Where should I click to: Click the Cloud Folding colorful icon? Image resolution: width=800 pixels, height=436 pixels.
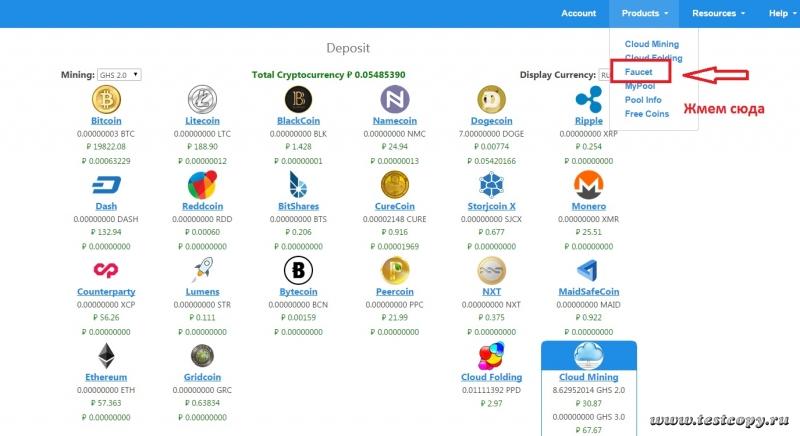point(491,355)
